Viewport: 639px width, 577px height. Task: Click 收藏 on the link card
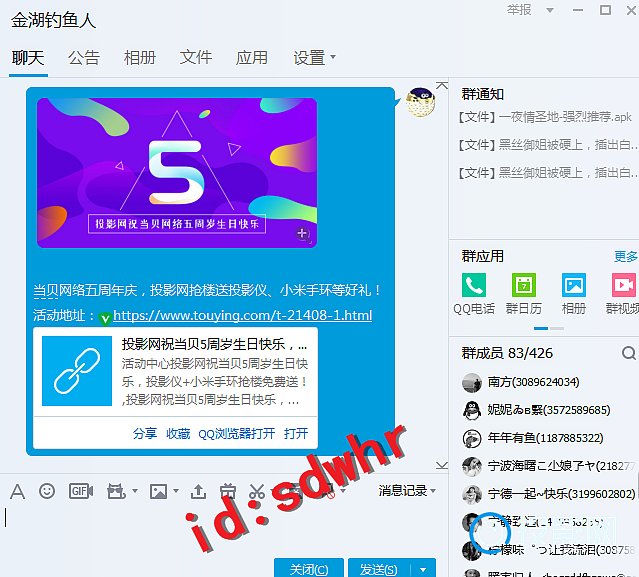178,433
